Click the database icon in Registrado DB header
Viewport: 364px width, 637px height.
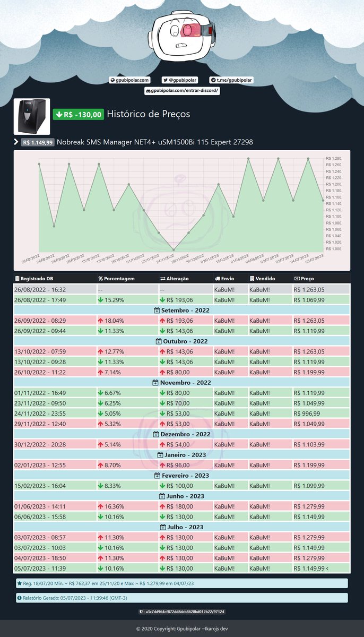[x=17, y=278]
